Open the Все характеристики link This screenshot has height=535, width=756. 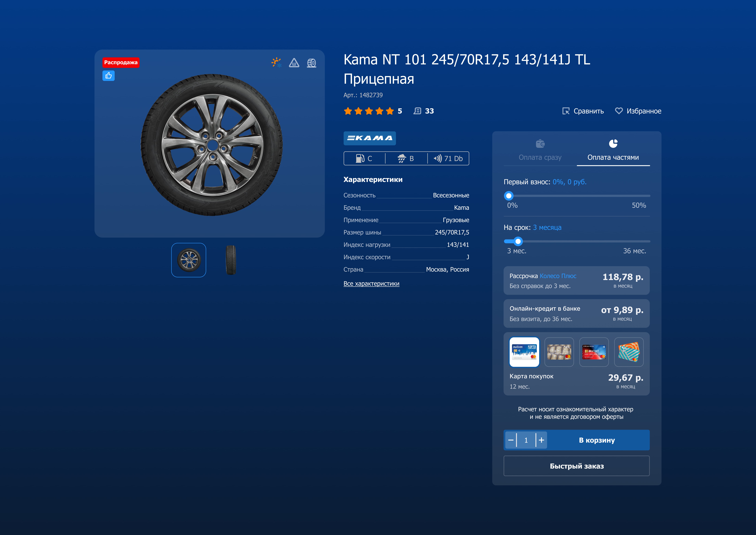pos(371,284)
